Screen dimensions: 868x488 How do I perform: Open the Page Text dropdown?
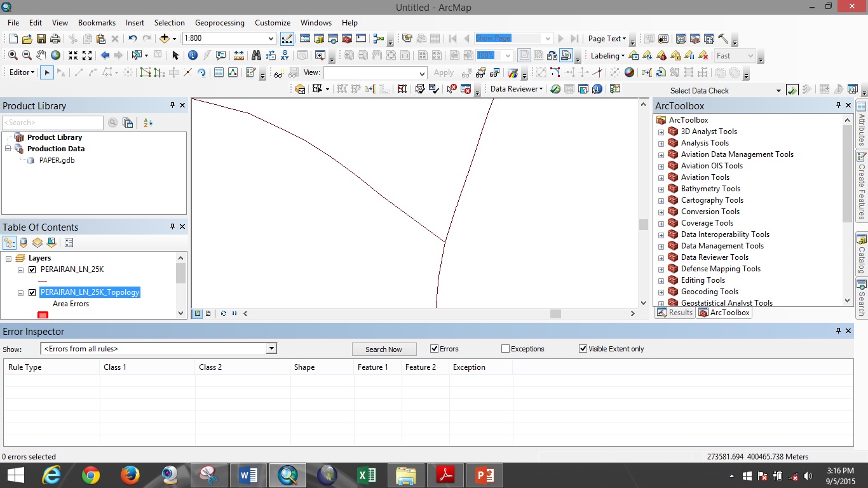607,39
